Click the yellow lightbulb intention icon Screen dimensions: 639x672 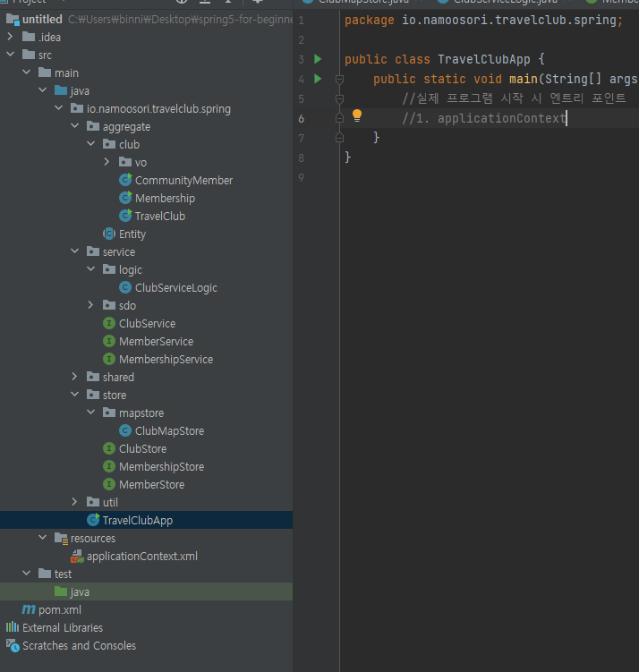pos(356,115)
